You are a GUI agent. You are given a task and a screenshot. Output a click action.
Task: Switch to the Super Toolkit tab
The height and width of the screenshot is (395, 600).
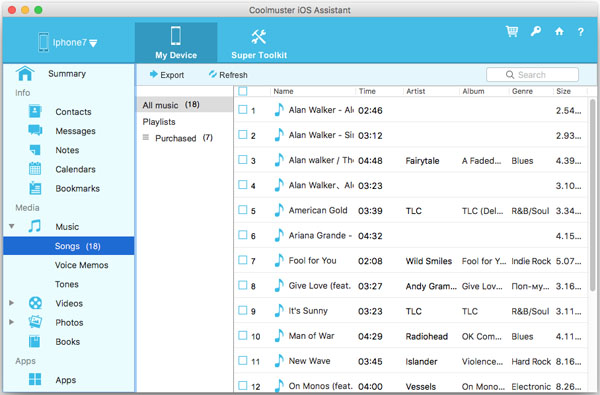(x=259, y=43)
